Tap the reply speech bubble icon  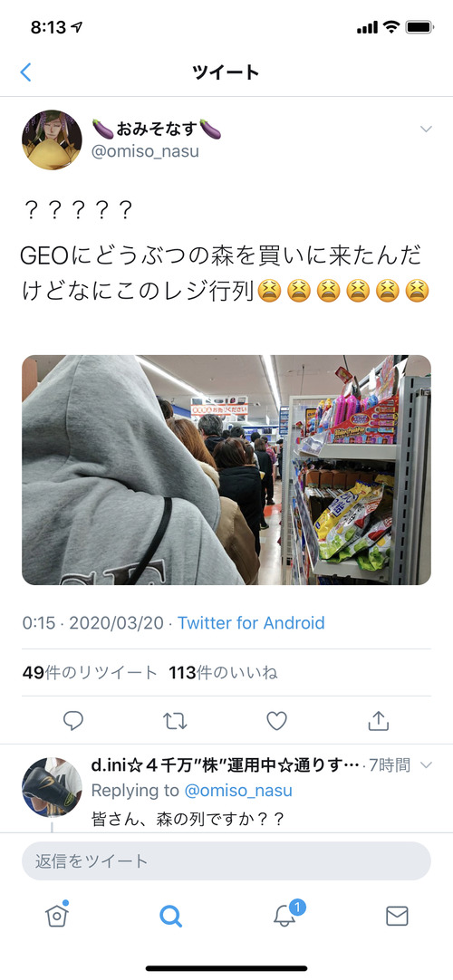(73, 721)
